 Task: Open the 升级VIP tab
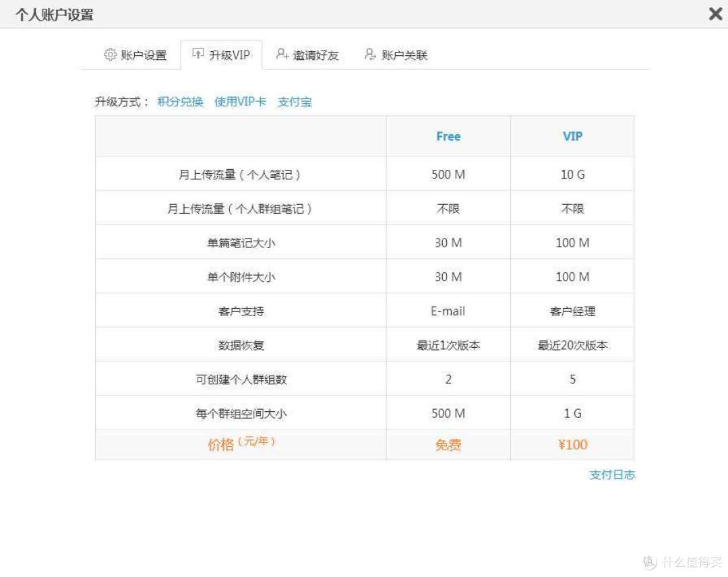pos(222,55)
